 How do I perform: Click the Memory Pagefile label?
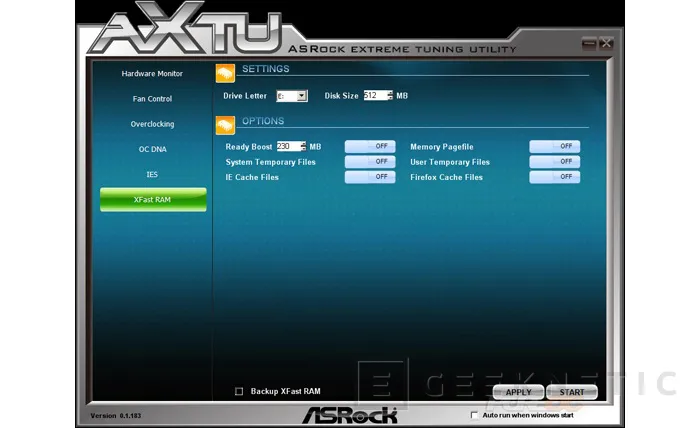pos(442,147)
